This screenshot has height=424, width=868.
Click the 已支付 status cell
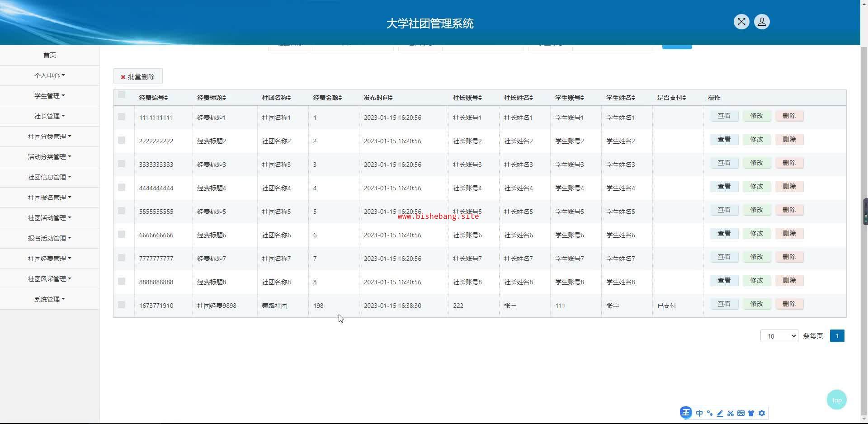[x=667, y=306]
